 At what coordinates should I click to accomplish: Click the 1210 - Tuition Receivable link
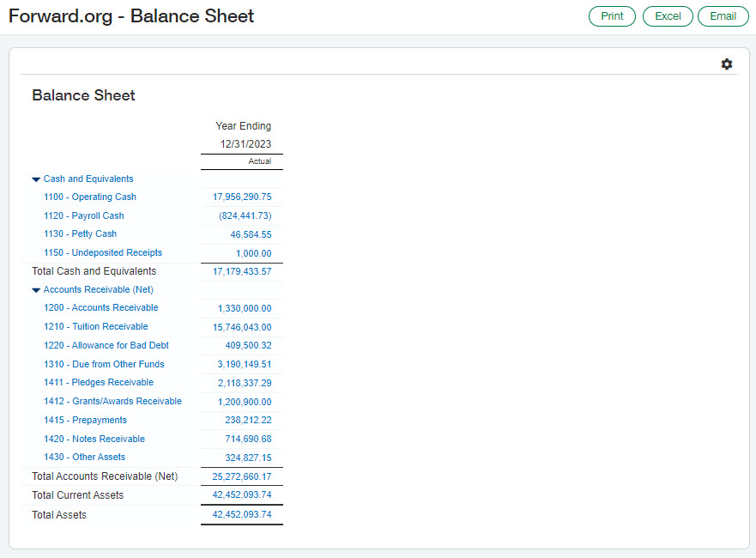[x=96, y=327]
